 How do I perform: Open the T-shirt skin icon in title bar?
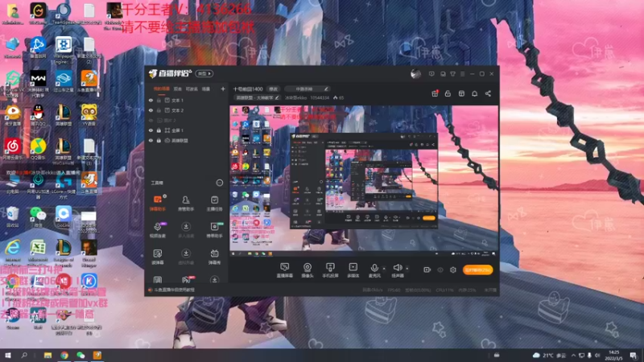(452, 74)
